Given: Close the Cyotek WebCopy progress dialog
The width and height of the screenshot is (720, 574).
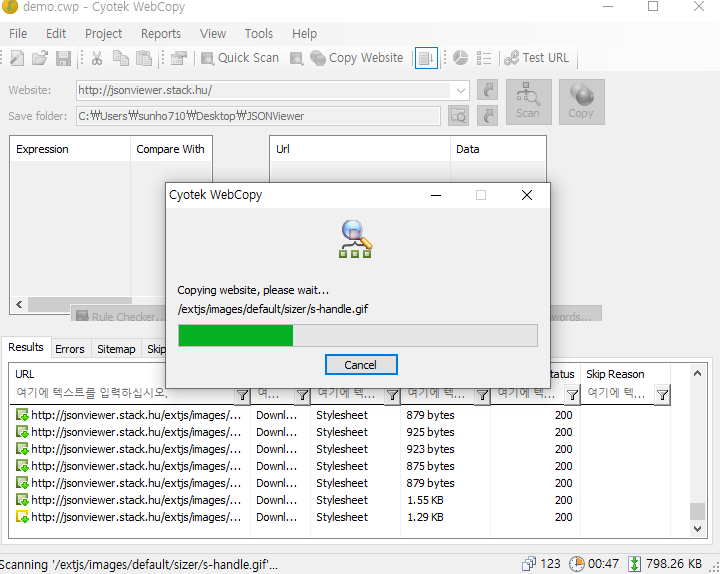Looking at the screenshot, I should (x=527, y=195).
